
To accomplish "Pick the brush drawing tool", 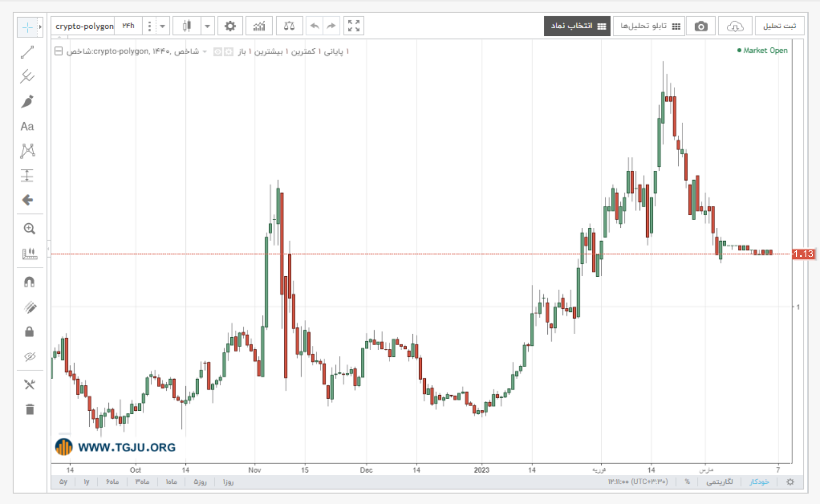I will [27, 101].
